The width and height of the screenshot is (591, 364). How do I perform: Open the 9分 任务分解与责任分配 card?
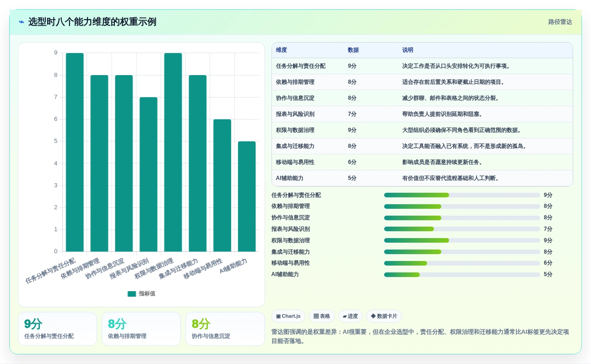tap(57, 329)
